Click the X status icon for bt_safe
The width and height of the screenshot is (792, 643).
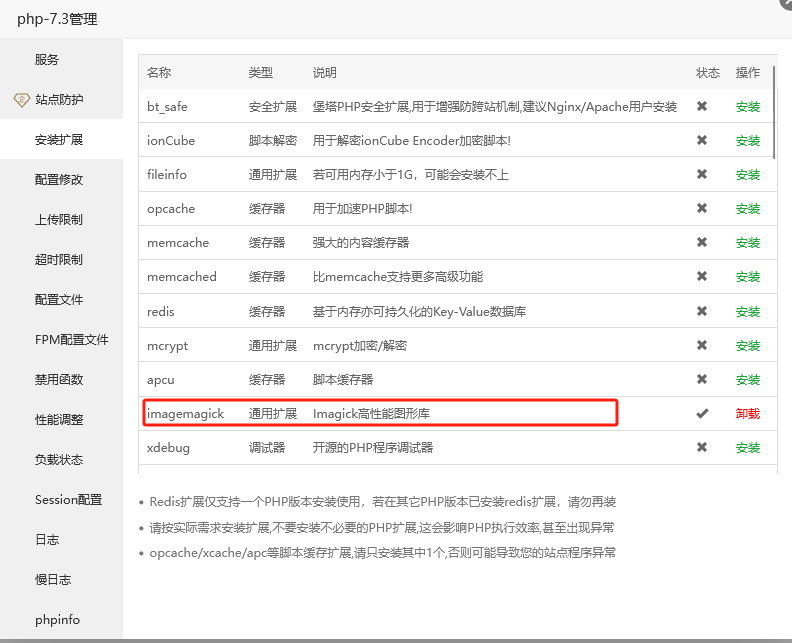(702, 106)
